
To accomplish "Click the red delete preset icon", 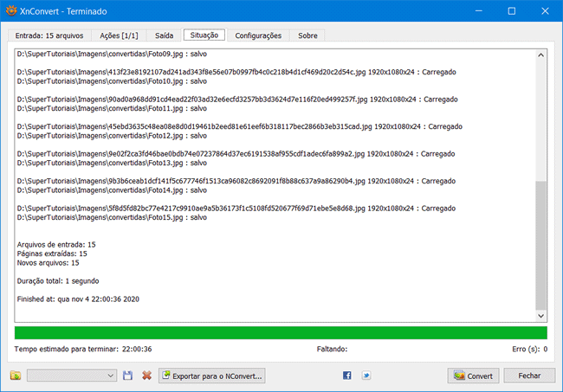I will tap(146, 376).
